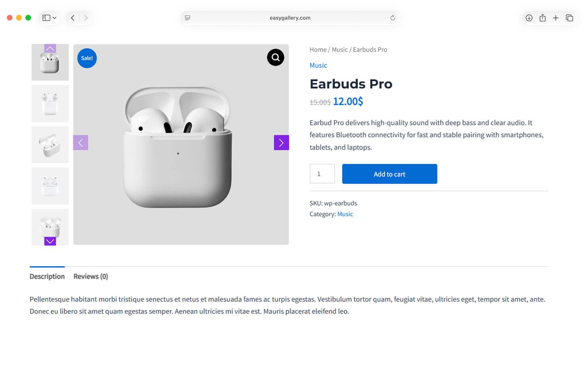Viewport: 588px width, 375px height.
Task: Select the second earbuds thumbnail
Action: [x=50, y=104]
